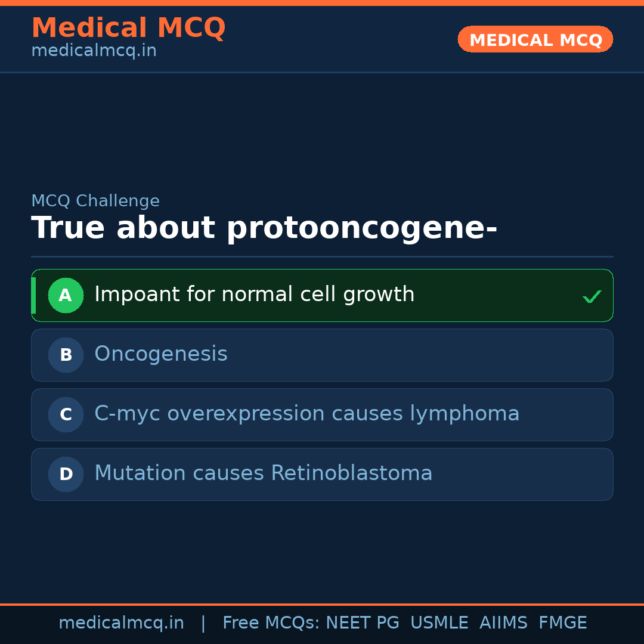
Task: Choose the C option circle
Action: [x=66, y=414]
